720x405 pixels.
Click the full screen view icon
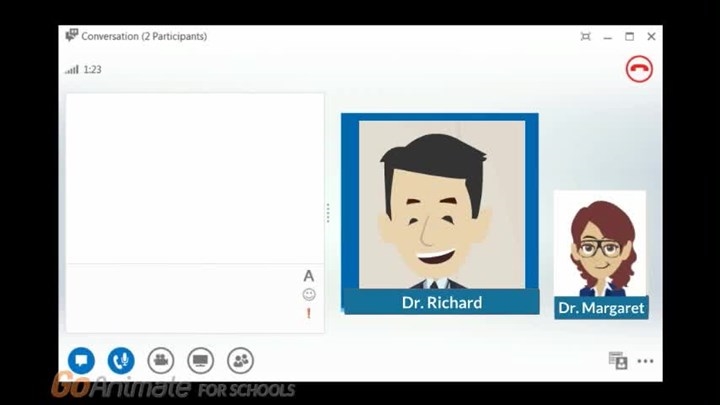click(585, 36)
